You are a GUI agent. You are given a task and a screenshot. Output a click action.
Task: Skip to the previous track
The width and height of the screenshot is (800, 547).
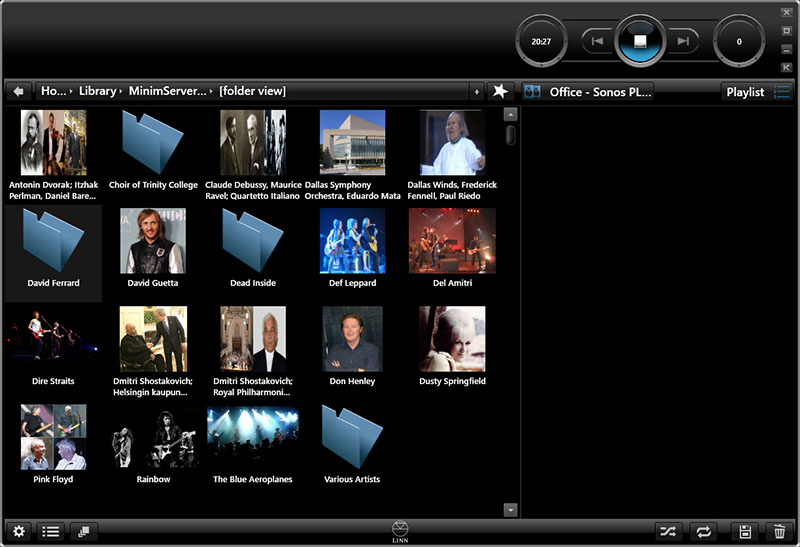click(x=597, y=41)
